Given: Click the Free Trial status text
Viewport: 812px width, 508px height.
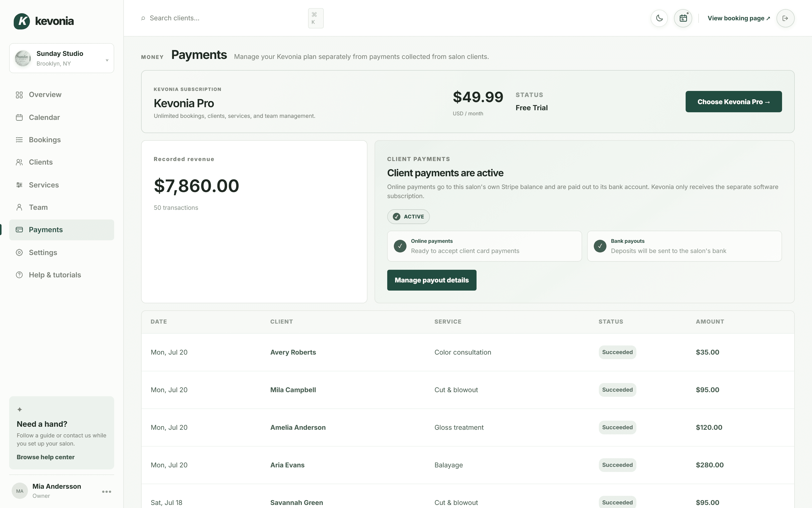Looking at the screenshot, I should (x=532, y=108).
